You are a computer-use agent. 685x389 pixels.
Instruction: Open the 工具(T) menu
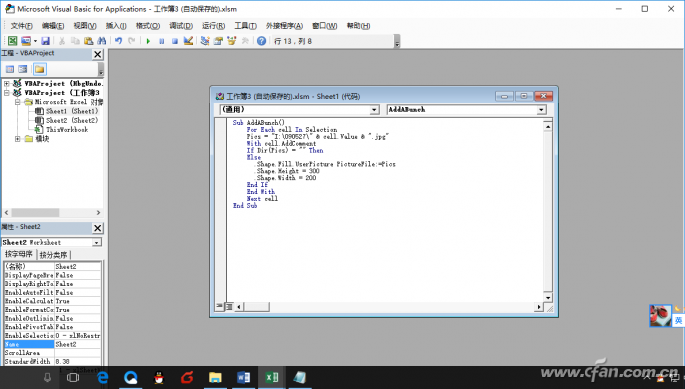click(245, 26)
